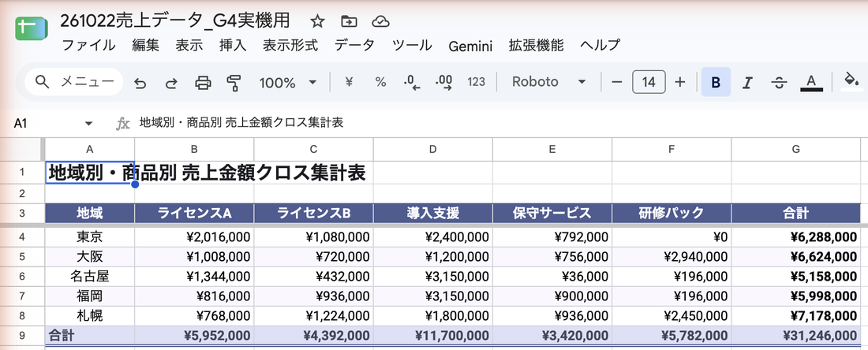Toggle strikethrough formatting
This screenshot has width=868, height=350.
tap(779, 83)
